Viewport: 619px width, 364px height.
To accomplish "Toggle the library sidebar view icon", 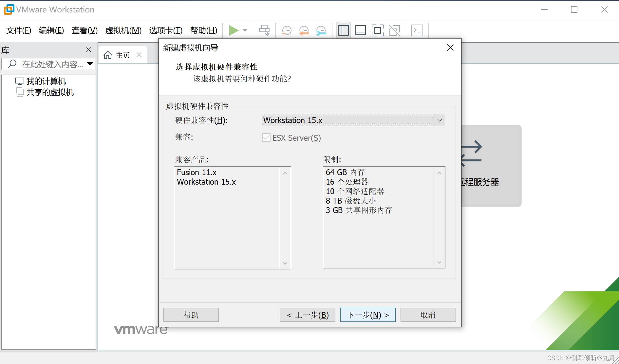I will (x=344, y=30).
